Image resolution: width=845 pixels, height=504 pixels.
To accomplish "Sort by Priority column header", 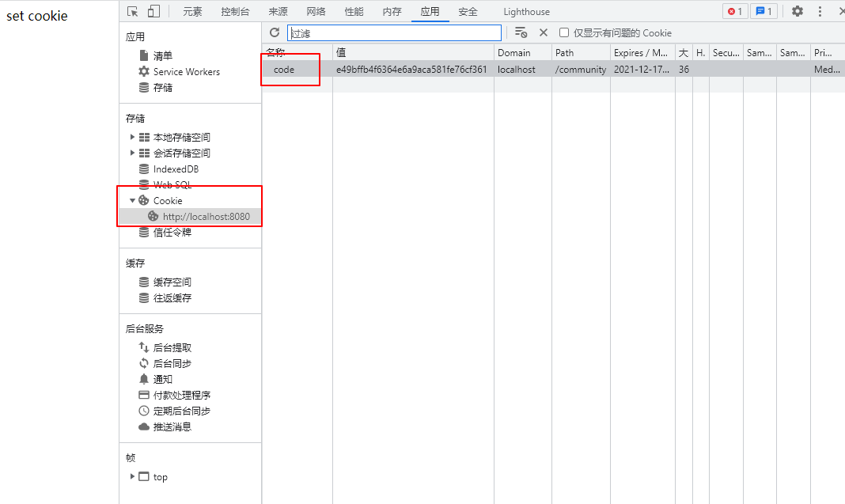I will pyautogui.click(x=828, y=53).
